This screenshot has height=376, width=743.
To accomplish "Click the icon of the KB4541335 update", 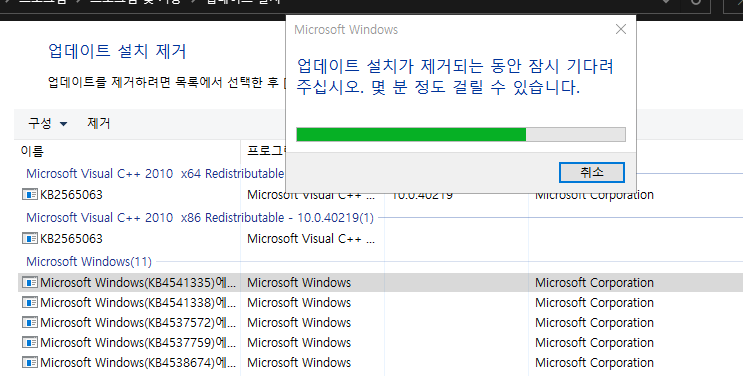I will tap(30, 283).
